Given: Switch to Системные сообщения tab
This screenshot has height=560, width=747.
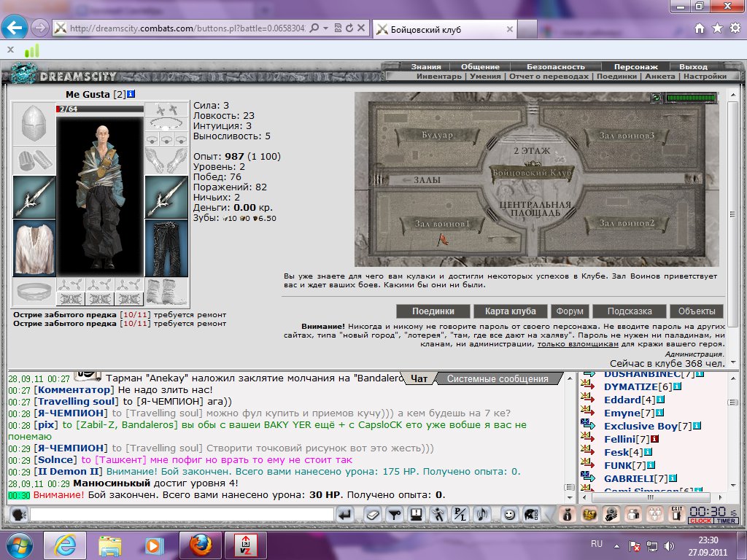Looking at the screenshot, I should (x=498, y=378).
